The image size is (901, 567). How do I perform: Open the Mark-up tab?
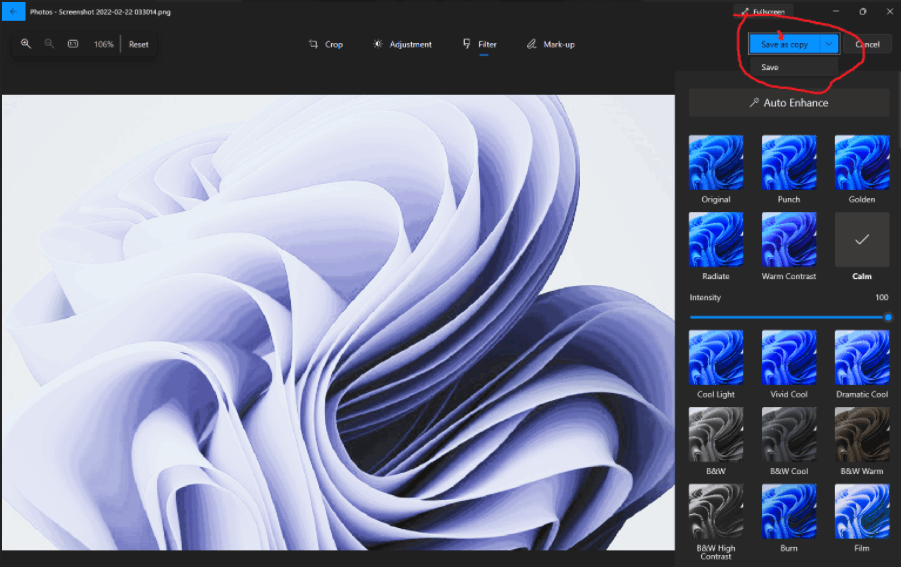point(550,44)
